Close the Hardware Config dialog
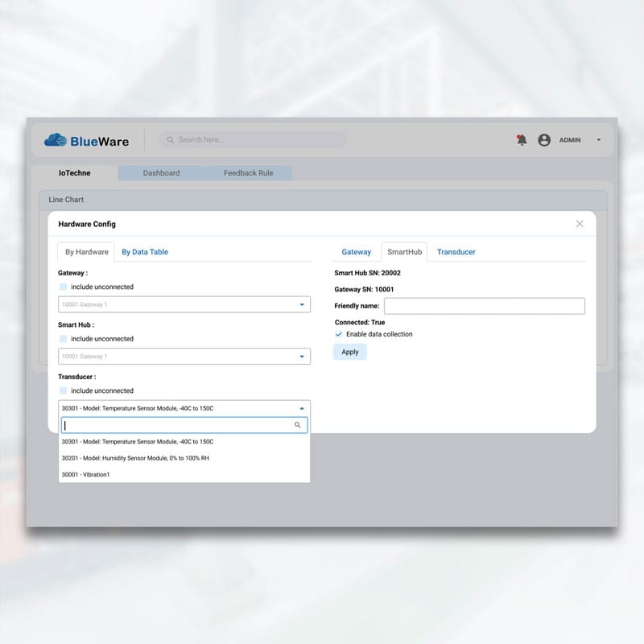 [580, 224]
